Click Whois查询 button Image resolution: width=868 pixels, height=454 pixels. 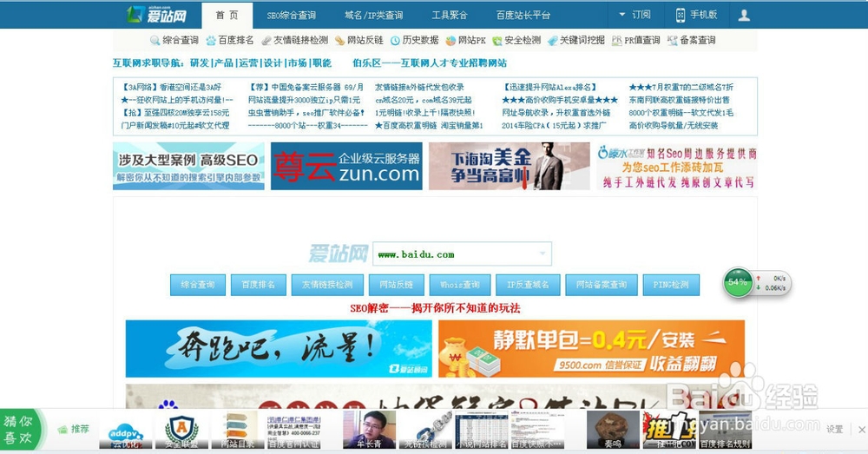click(460, 285)
